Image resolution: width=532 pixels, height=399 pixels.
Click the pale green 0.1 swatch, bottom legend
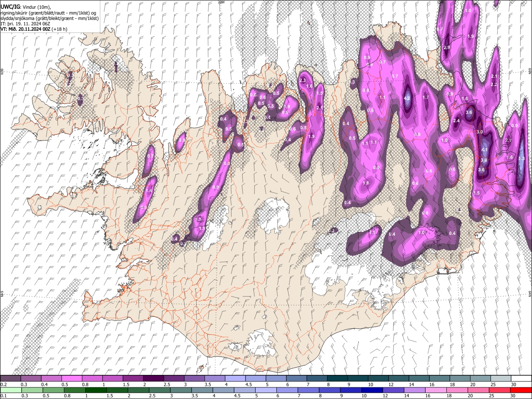coord(11,390)
